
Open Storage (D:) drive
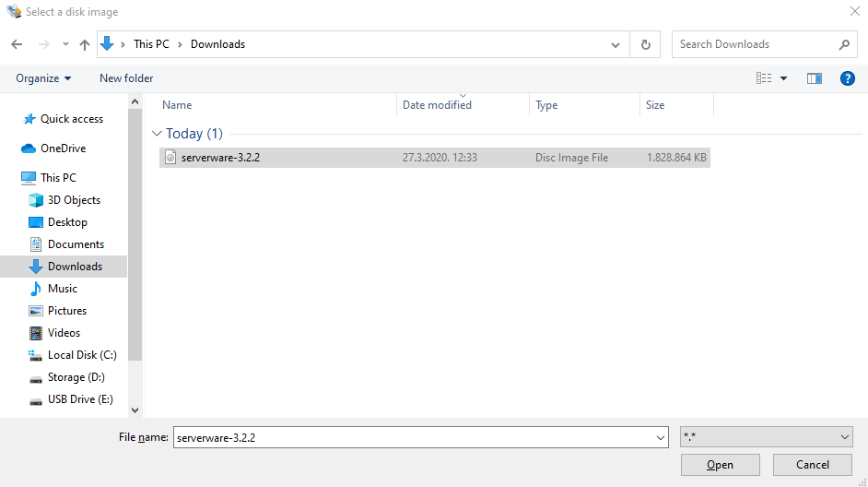pos(76,377)
